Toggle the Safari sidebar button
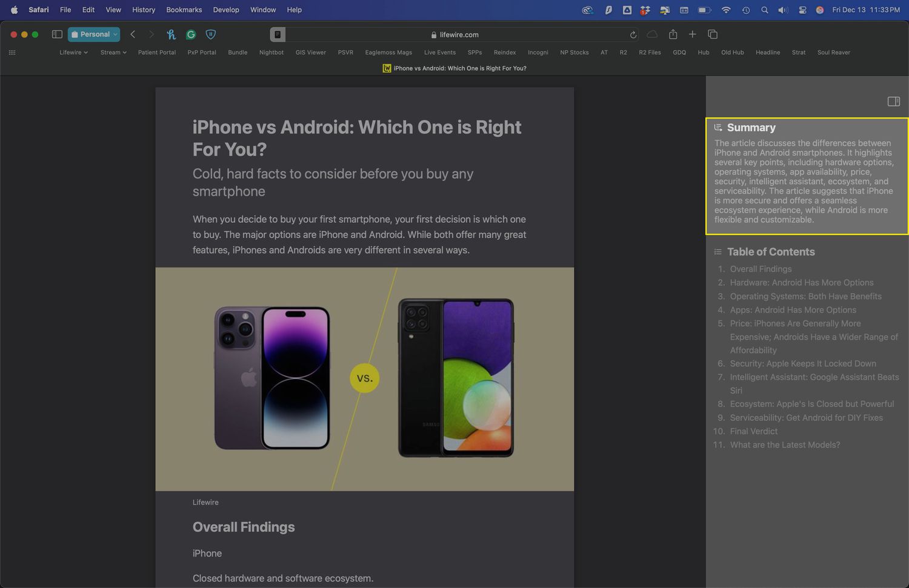 click(57, 35)
